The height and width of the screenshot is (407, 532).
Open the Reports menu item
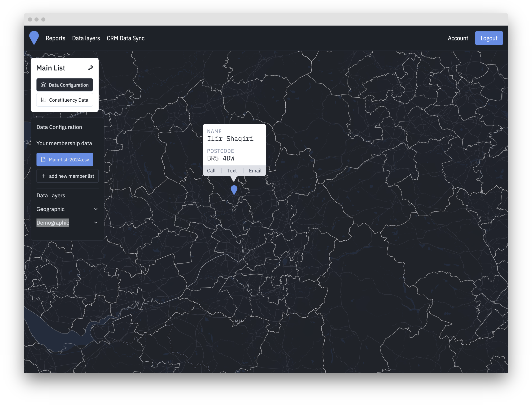tap(55, 38)
